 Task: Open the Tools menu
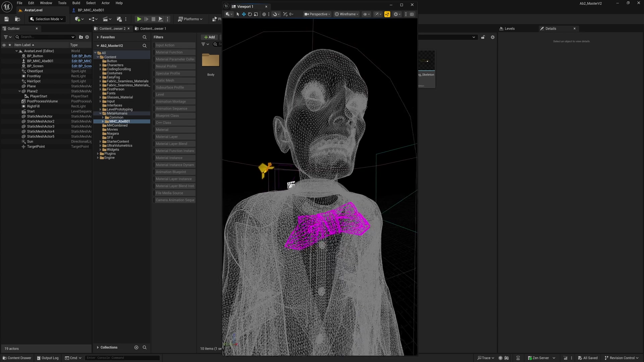tap(62, 3)
